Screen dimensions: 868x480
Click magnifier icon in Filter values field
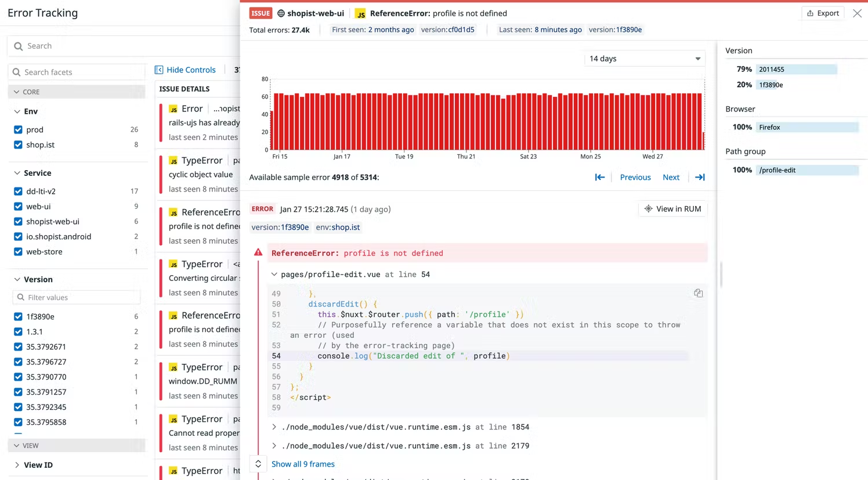click(21, 297)
